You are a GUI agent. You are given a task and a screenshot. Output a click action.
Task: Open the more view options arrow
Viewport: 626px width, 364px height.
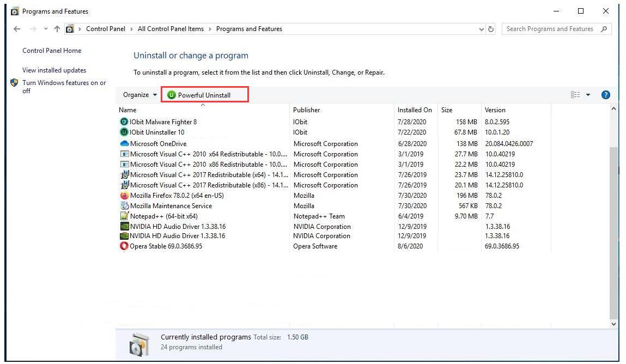click(588, 95)
